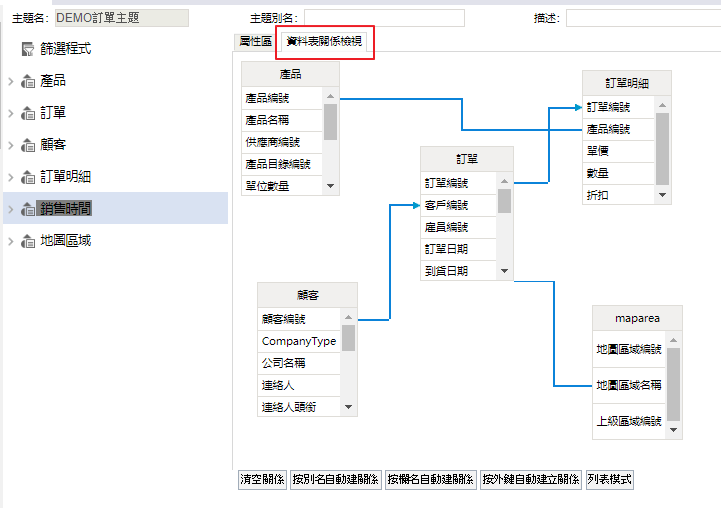Switch to 列表模式 view button
The width and height of the screenshot is (721, 508).
[609, 479]
